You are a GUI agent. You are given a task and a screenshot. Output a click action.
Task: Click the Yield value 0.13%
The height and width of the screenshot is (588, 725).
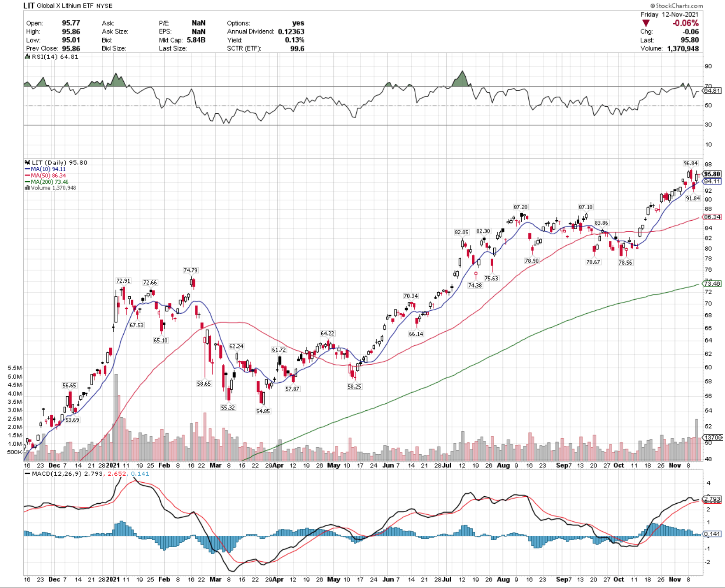pos(294,40)
